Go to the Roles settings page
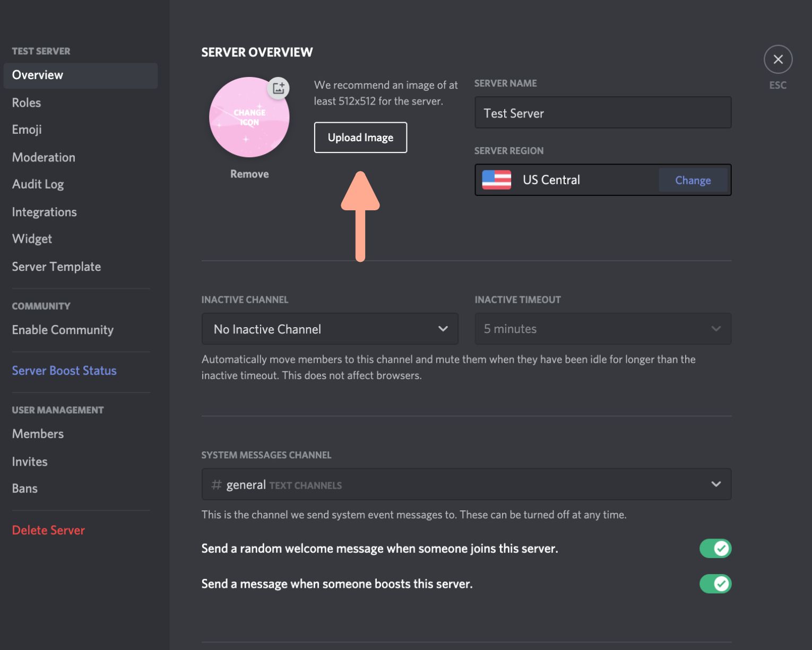Image resolution: width=812 pixels, height=650 pixels. 27,103
